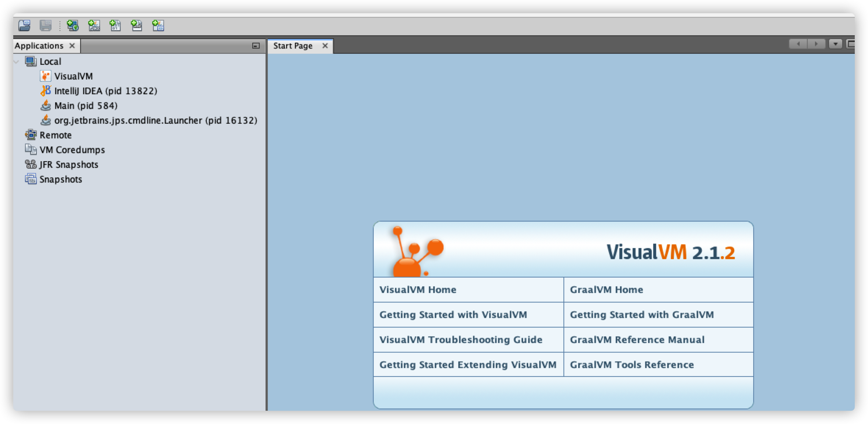Click the Add Remote Host toolbar icon
Image resolution: width=868 pixels, height=424 pixels.
point(72,25)
